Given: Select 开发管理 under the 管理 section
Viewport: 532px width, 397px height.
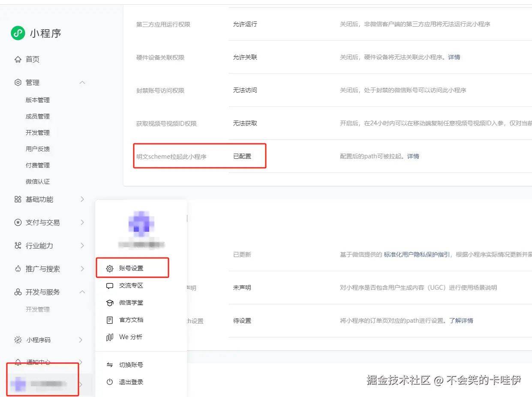Looking at the screenshot, I should click(38, 133).
